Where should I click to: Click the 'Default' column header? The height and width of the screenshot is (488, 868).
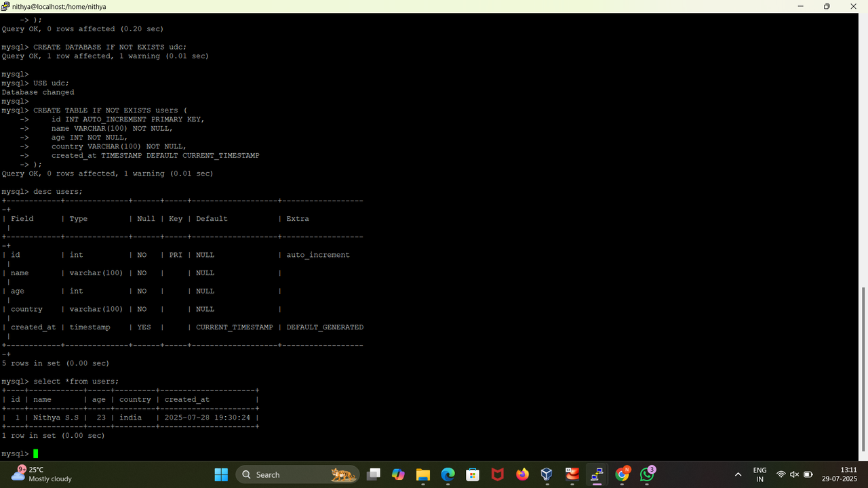pos(212,219)
